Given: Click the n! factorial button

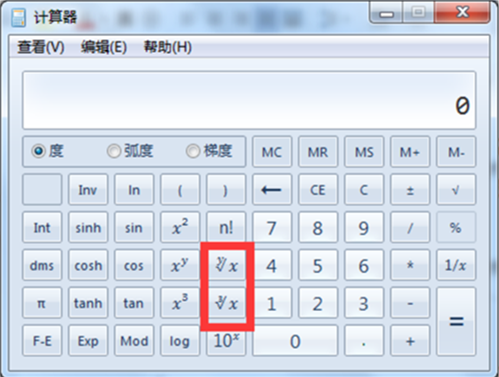Looking at the screenshot, I should pyautogui.click(x=226, y=227).
